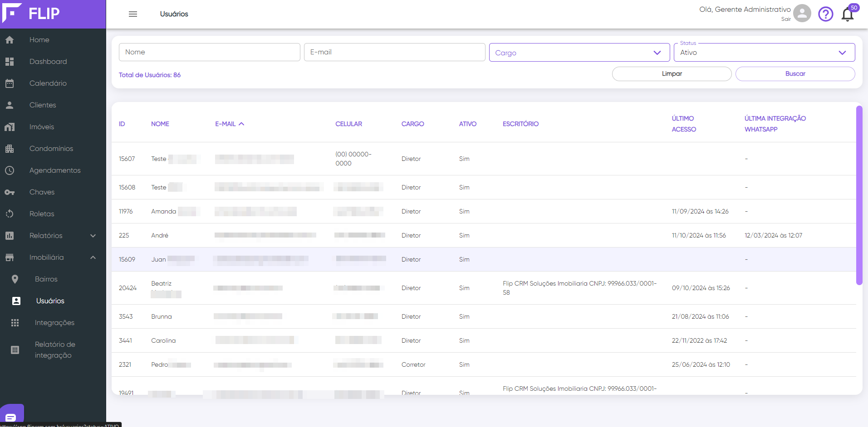This screenshot has width=868, height=427.
Task: Click the E-mail search field
Action: [394, 52]
